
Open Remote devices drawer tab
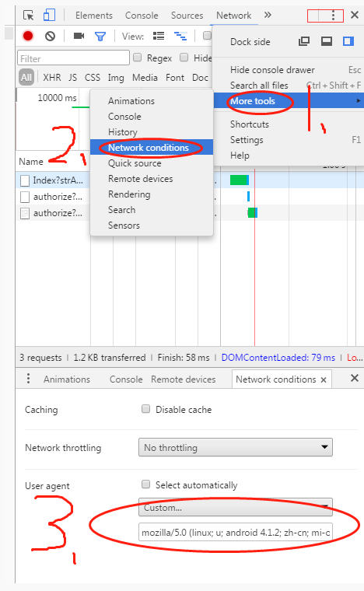coord(184,379)
